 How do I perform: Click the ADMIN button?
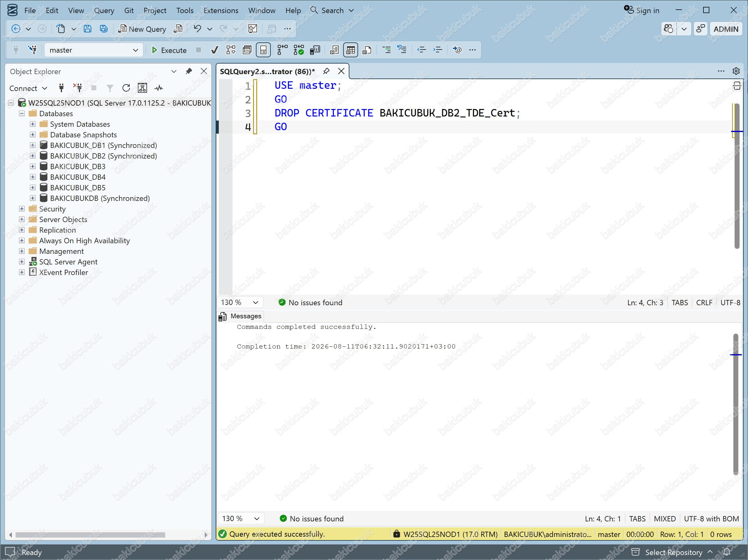point(726,29)
